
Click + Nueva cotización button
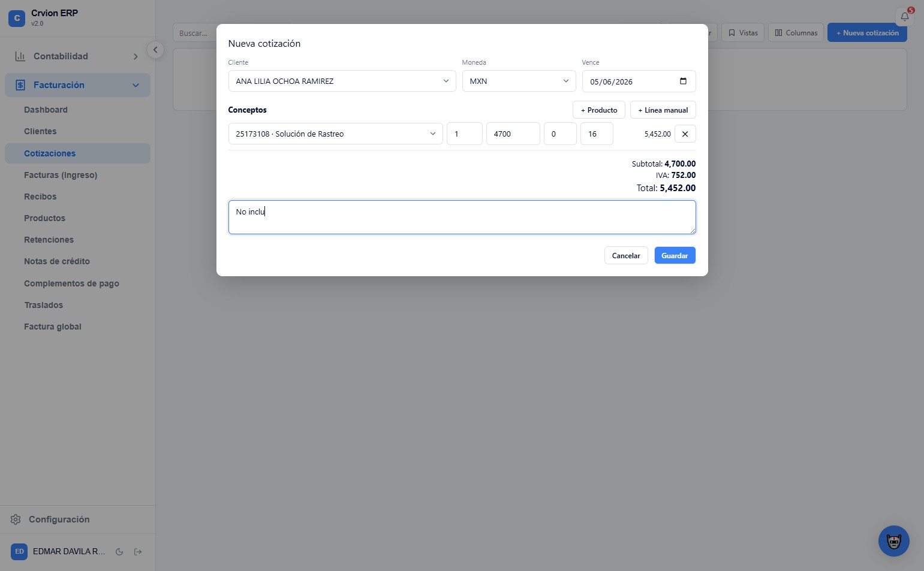click(x=867, y=33)
